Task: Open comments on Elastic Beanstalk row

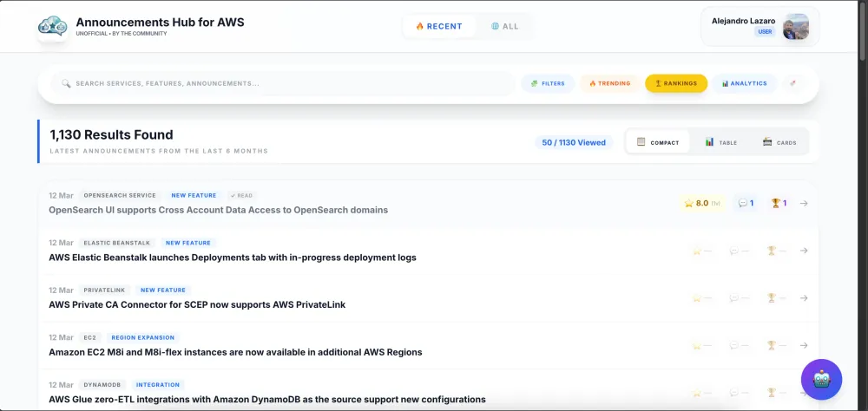Action: point(739,251)
